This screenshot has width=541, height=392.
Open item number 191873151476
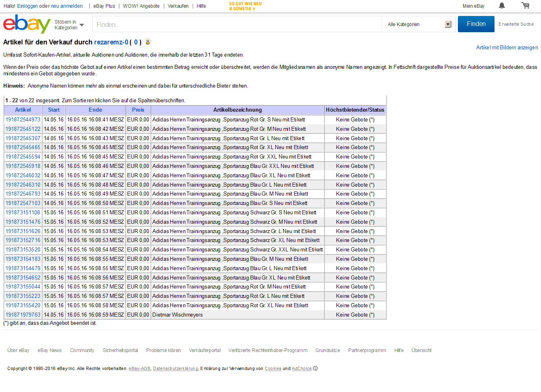coord(23,222)
